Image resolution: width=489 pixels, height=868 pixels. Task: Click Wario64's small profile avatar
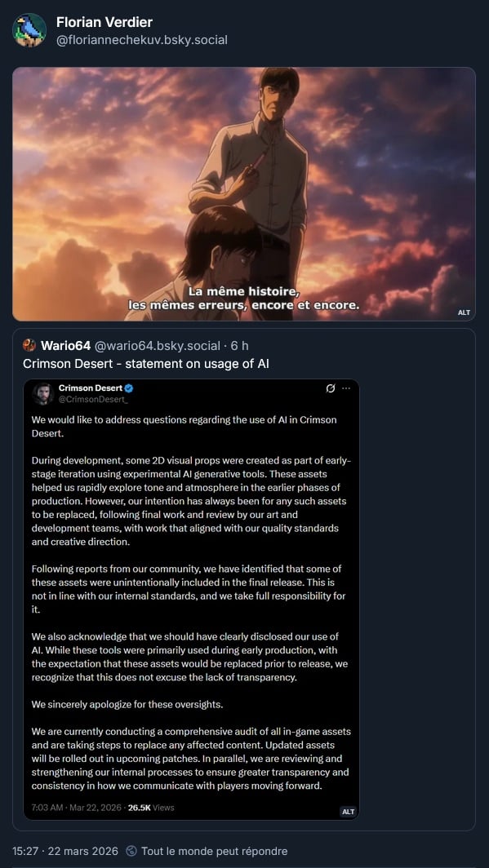[29, 346]
